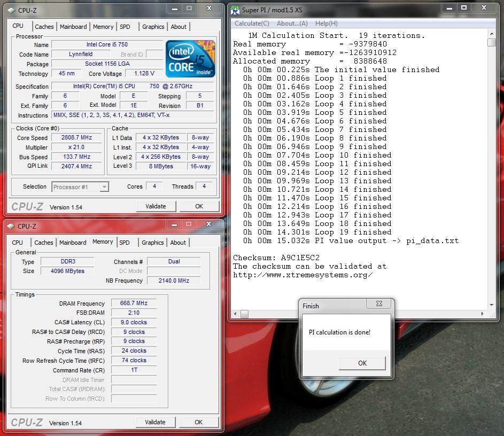Click Super PI horizontal scrollbar right arrow
504x436 pixels.
[482, 314]
